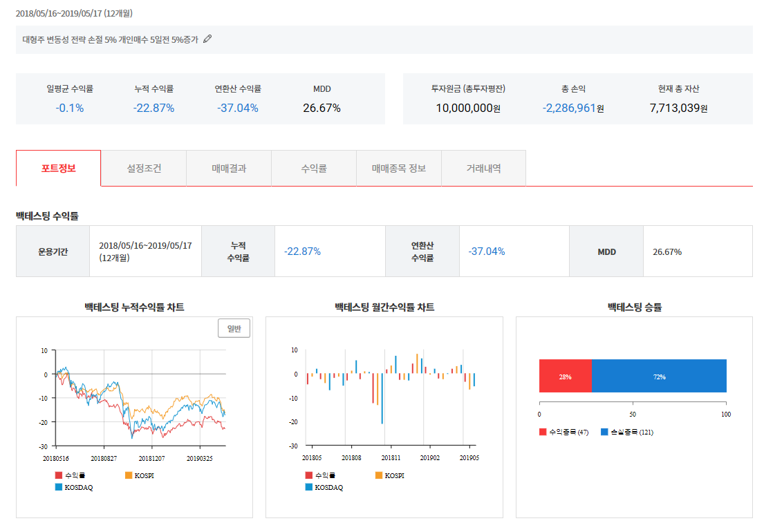764x532 pixels.
Task: Click the 손실종목 (121) legend entry
Action: coord(628,433)
